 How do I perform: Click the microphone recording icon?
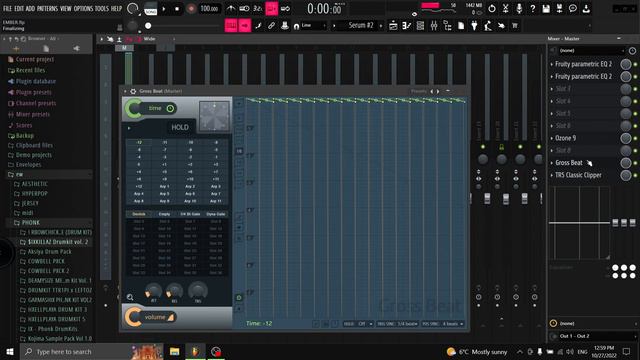519,8
